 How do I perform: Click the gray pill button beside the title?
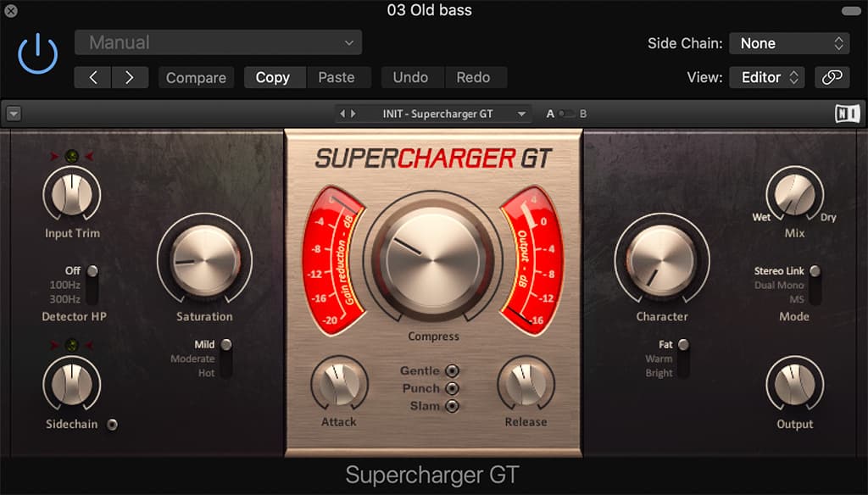coord(851,10)
